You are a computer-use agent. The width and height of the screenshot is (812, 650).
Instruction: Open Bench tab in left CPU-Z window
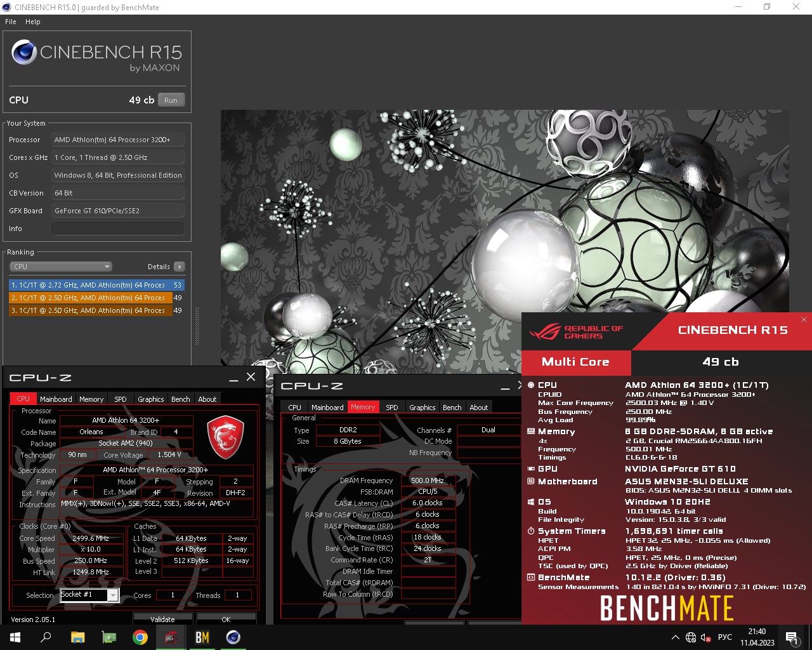coord(181,399)
